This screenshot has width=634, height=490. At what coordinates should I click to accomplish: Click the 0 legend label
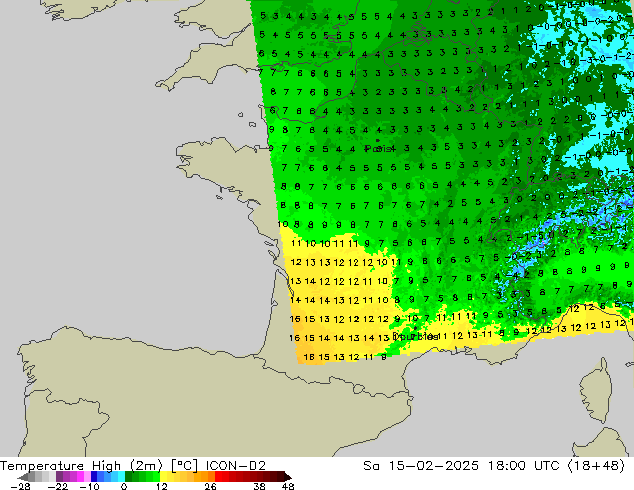tap(124, 486)
